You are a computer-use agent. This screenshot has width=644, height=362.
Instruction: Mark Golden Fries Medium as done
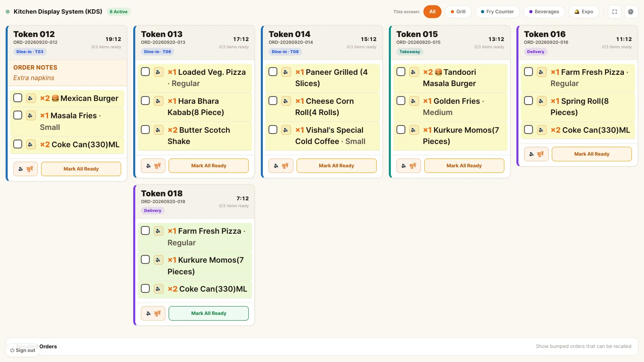click(x=401, y=101)
